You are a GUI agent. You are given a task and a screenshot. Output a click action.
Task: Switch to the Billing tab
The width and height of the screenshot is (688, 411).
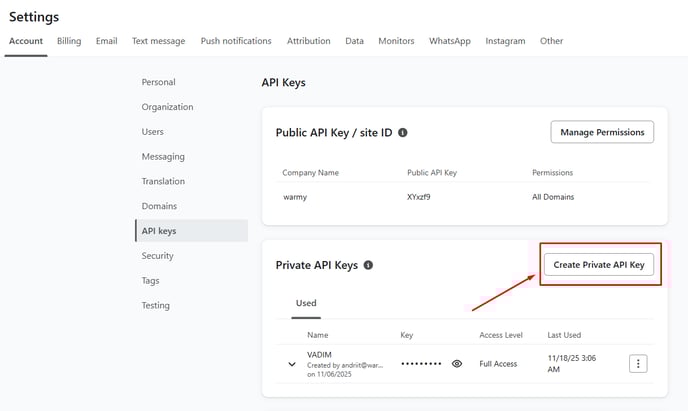pyautogui.click(x=69, y=41)
